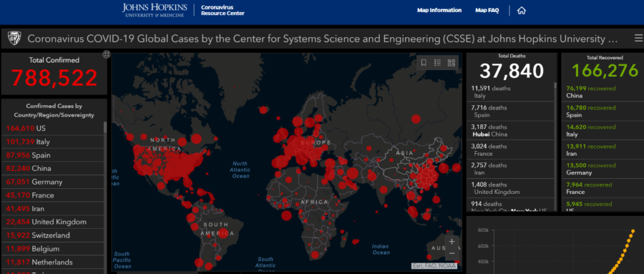Screen dimensions: 644x274
Task: Click the 11,591 deaths Italy entry
Action: (510, 92)
